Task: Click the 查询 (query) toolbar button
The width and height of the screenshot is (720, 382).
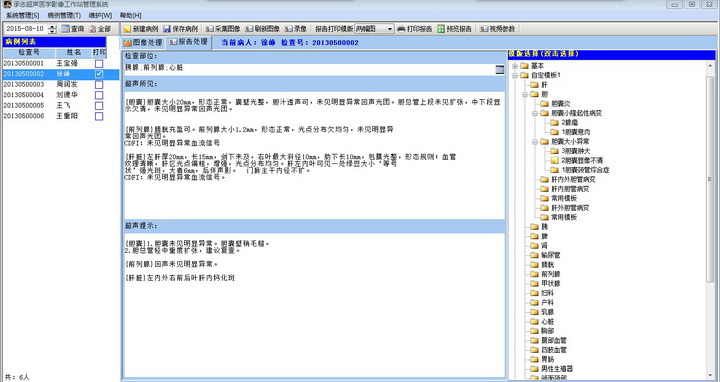Action: tap(73, 28)
